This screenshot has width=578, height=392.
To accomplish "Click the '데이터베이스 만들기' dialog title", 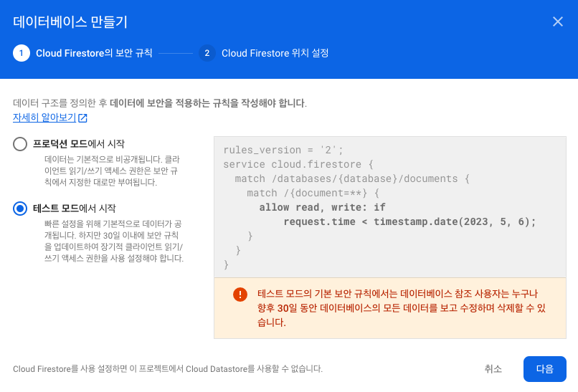I will pos(70,21).
